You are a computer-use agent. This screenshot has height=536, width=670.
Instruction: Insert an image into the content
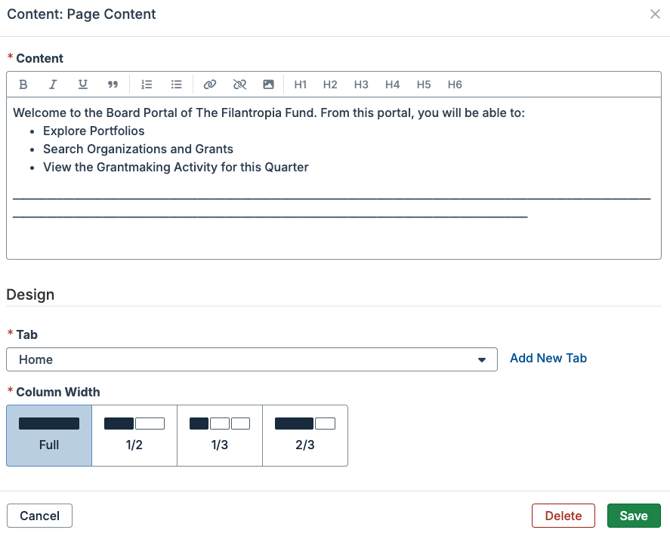(268, 85)
